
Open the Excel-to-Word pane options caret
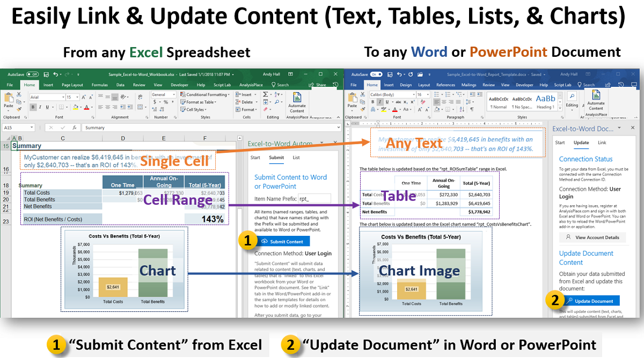tap(619, 128)
